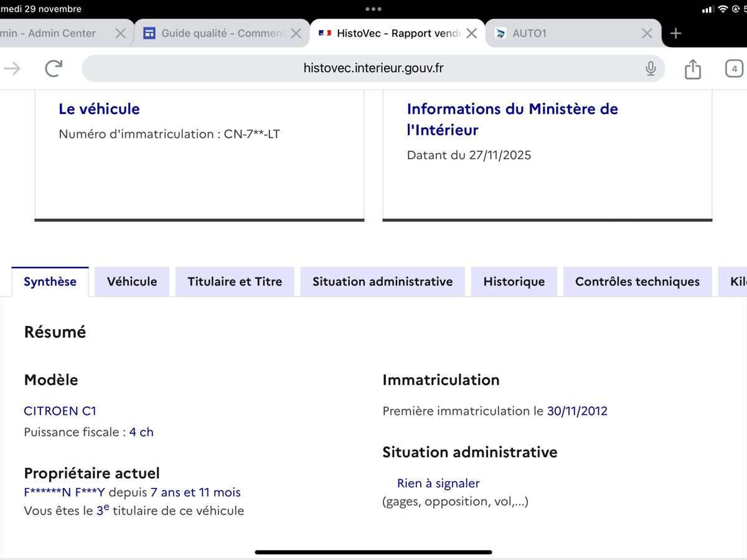Close the Admin Center tab

point(121,33)
